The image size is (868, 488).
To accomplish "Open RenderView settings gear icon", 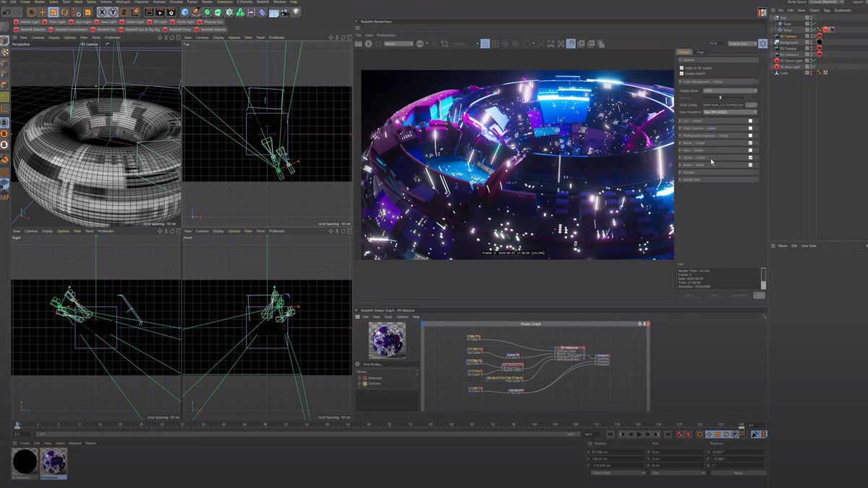I will pos(763,43).
